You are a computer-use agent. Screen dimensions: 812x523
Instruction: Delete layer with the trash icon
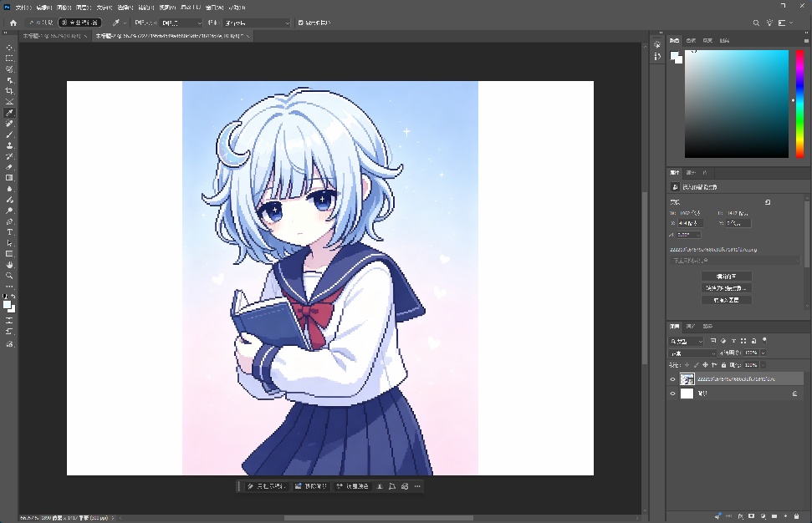click(796, 516)
